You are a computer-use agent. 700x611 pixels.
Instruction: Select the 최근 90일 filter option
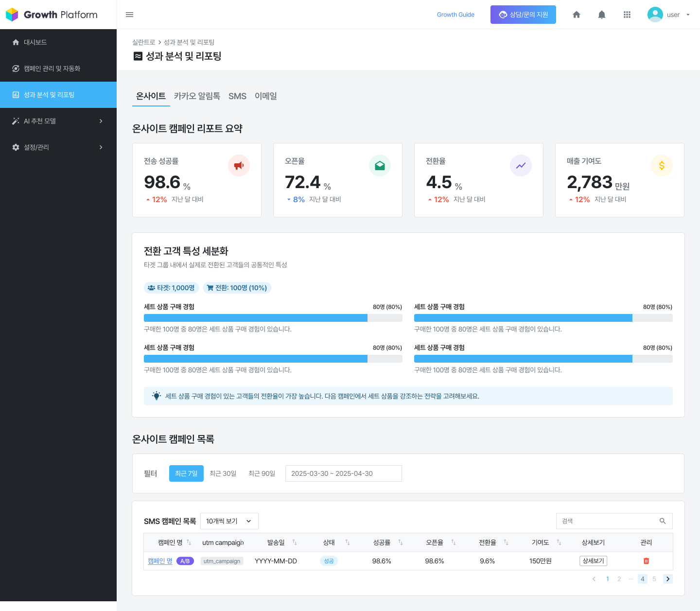(262, 473)
